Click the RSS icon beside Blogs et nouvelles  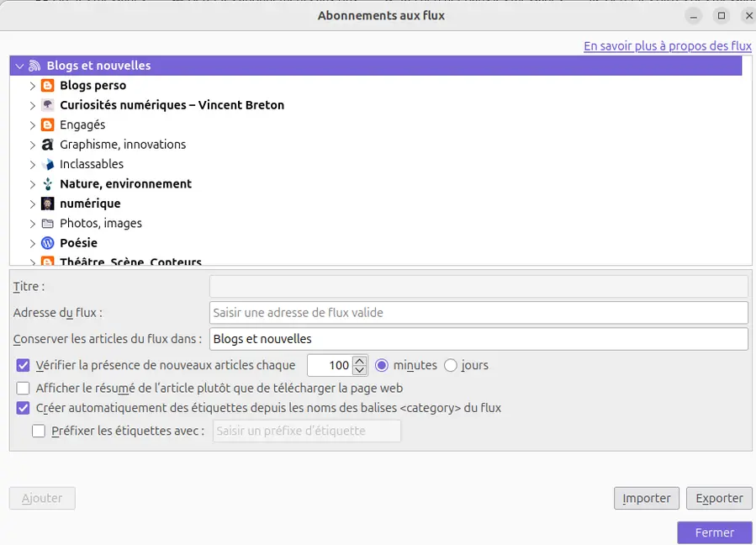pos(34,66)
